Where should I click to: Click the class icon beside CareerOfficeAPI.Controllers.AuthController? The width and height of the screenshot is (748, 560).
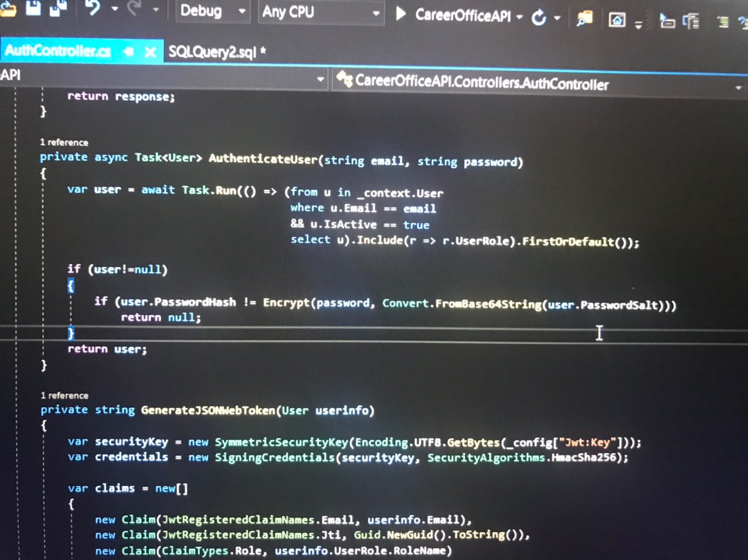coord(345,78)
